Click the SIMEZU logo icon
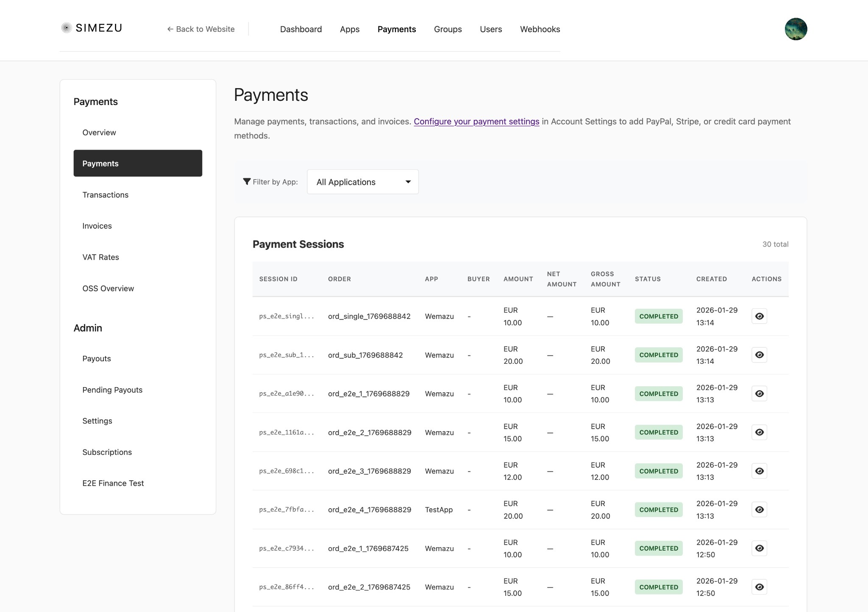 click(x=67, y=28)
